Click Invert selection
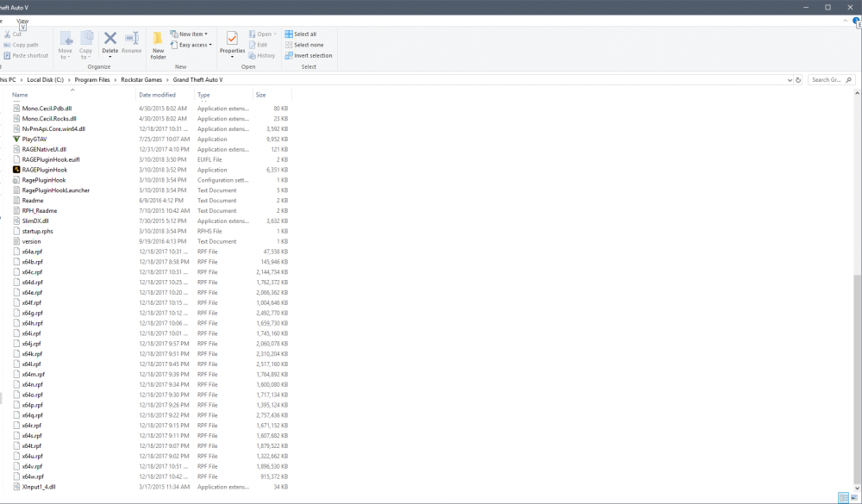 click(x=309, y=55)
